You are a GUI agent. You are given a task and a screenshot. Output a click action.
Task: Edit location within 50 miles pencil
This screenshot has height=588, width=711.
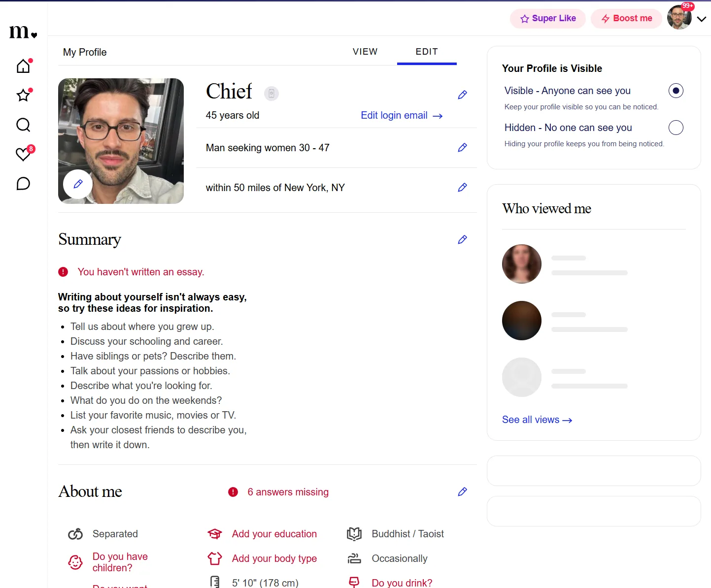click(x=462, y=188)
